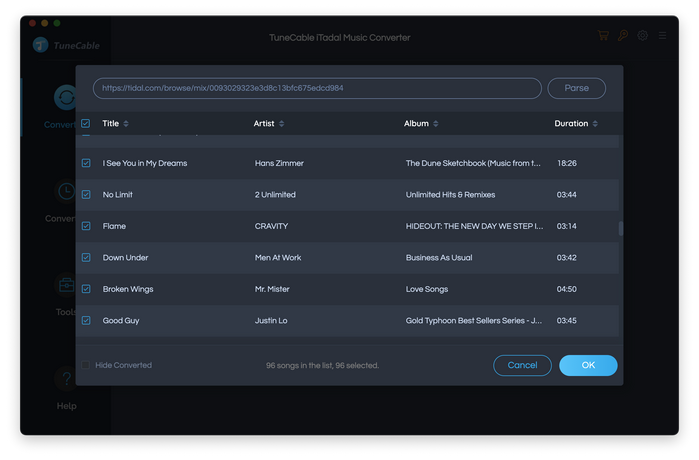Screen dimensions: 699x460
Task: Click artist name "Hans Zimmer"
Action: (x=279, y=163)
